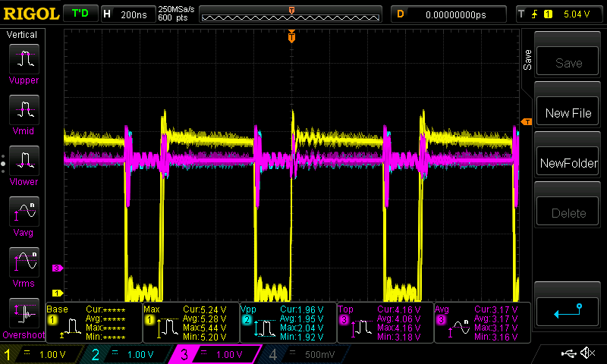This screenshot has width=607, height=364.
Task: Click the Avg channel 3 measurement box
Action: tap(483, 322)
